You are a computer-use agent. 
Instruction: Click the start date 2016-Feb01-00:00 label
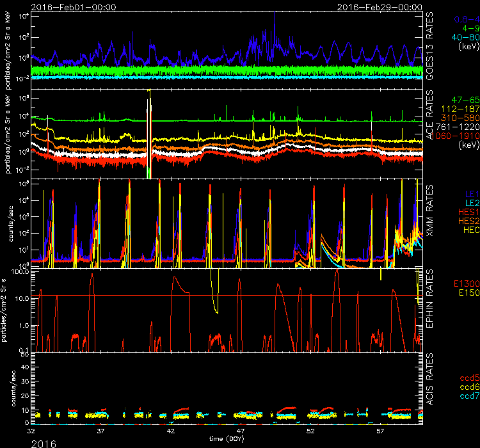65,6
